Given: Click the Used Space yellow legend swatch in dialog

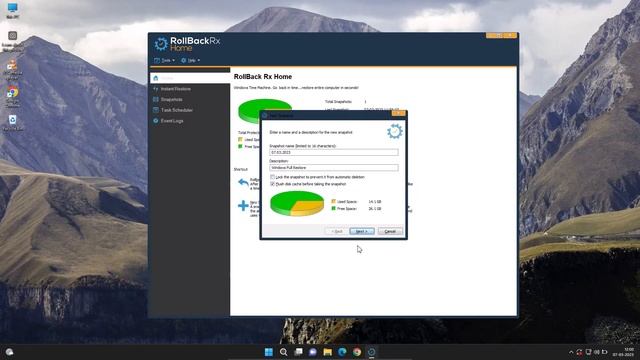Looking at the screenshot, I should click(x=333, y=201).
